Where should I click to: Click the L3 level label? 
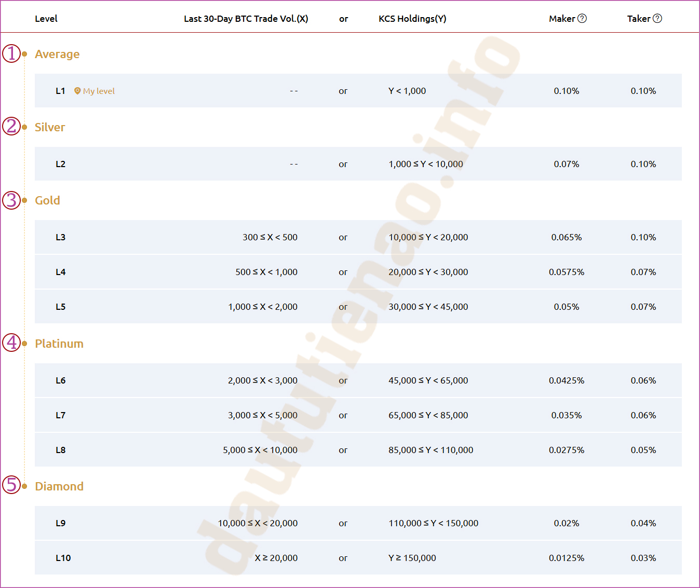tap(61, 237)
